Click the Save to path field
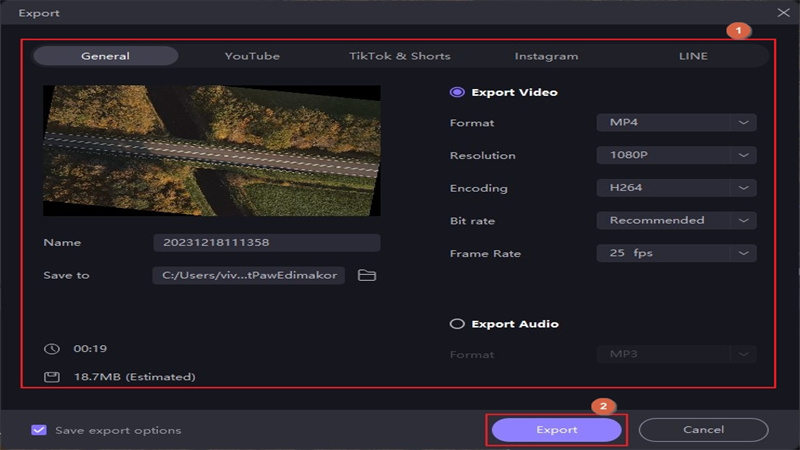800x450 pixels. click(x=249, y=276)
